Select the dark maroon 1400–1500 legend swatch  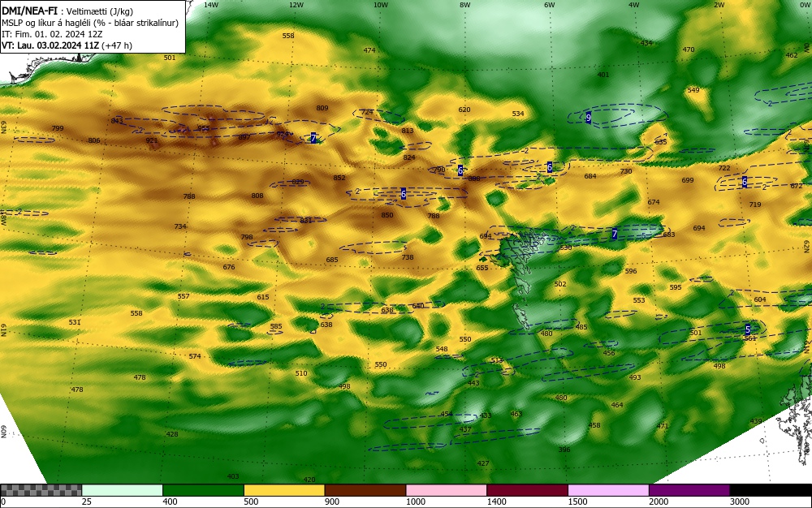point(527,490)
